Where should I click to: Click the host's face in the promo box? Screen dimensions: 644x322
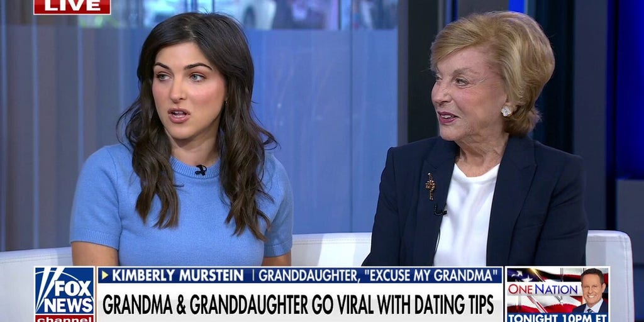592,286
